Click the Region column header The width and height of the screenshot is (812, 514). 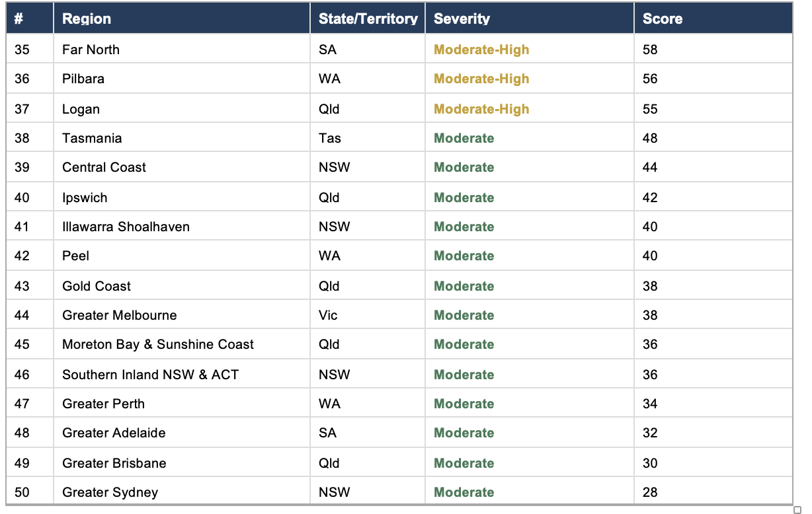tap(182, 18)
